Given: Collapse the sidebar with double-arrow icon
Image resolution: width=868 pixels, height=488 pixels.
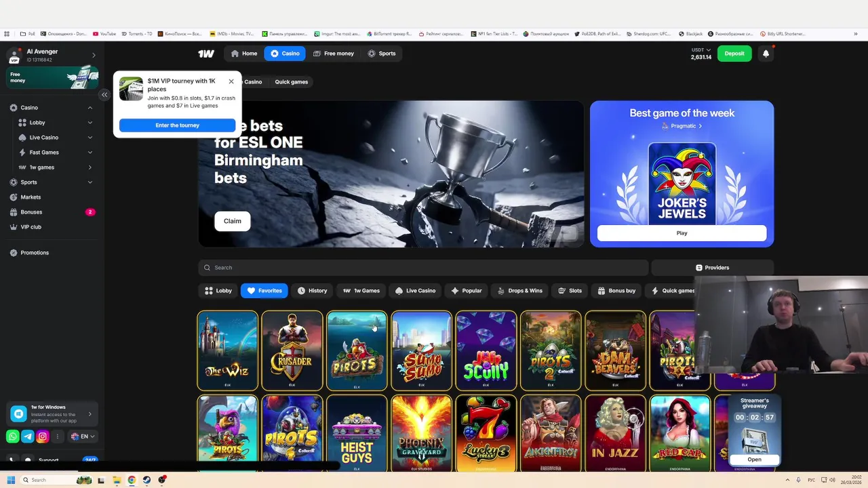Looking at the screenshot, I should (x=104, y=95).
